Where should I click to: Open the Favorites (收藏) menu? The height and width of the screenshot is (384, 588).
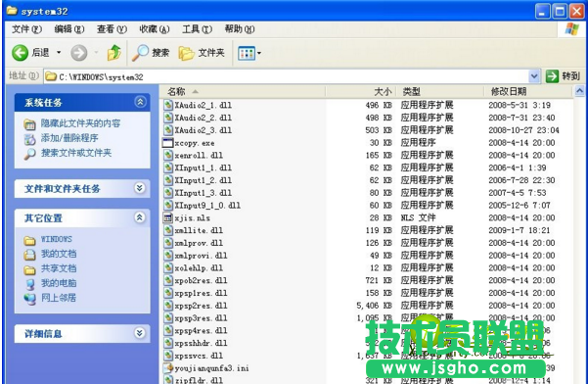pos(155,29)
